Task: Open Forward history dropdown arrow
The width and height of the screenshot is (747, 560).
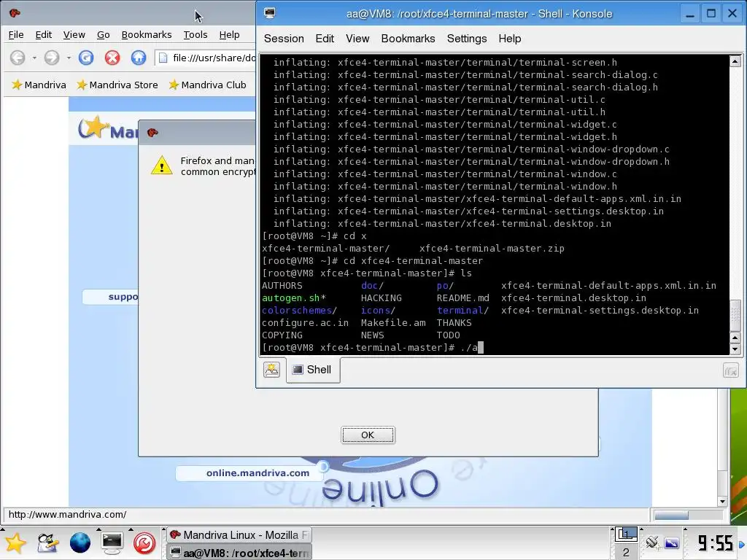Action: tap(69, 58)
